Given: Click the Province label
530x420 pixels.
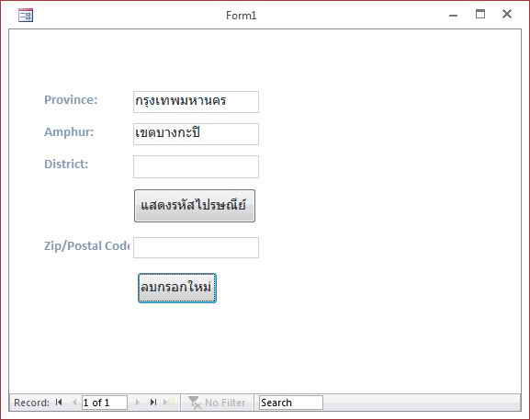Looking at the screenshot, I should (71, 100).
